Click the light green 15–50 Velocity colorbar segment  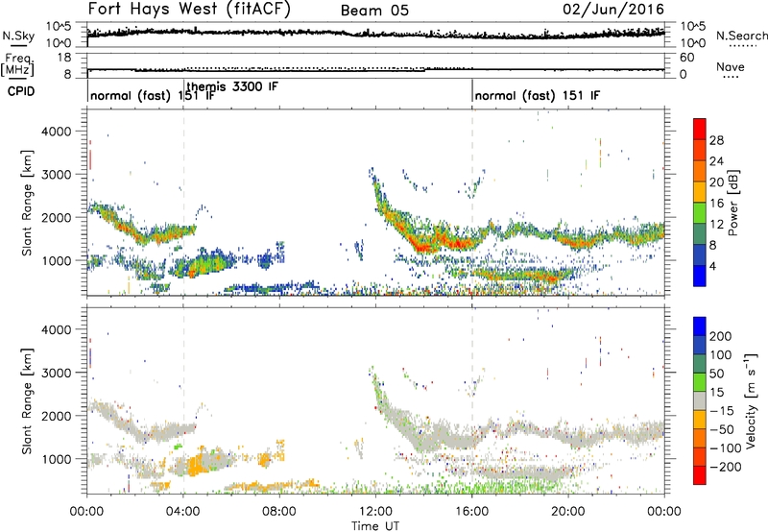(700, 382)
